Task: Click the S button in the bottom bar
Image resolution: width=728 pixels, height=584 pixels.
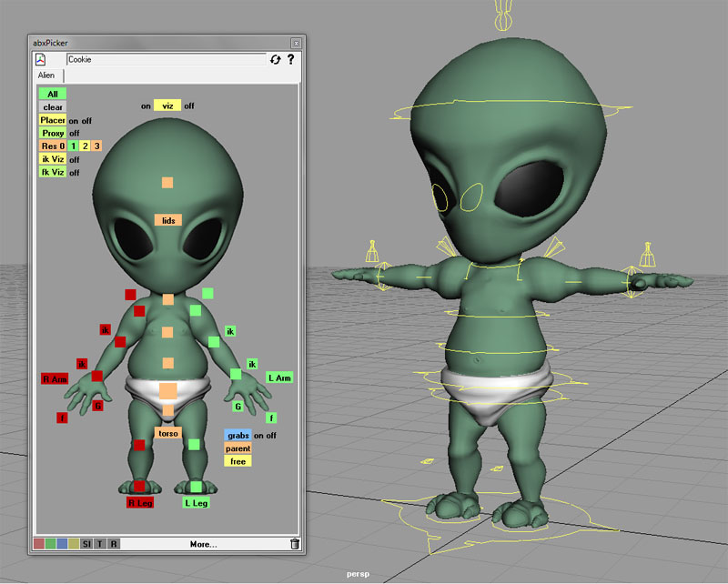Action: point(86,544)
